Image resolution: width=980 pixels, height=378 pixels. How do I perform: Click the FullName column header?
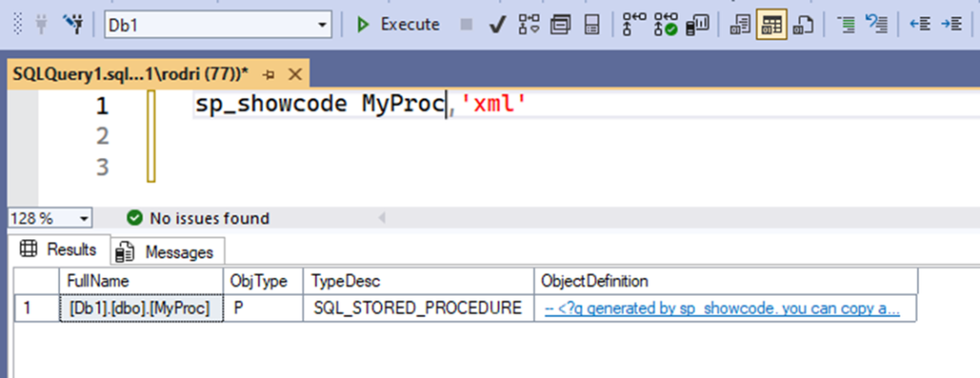coord(142,281)
